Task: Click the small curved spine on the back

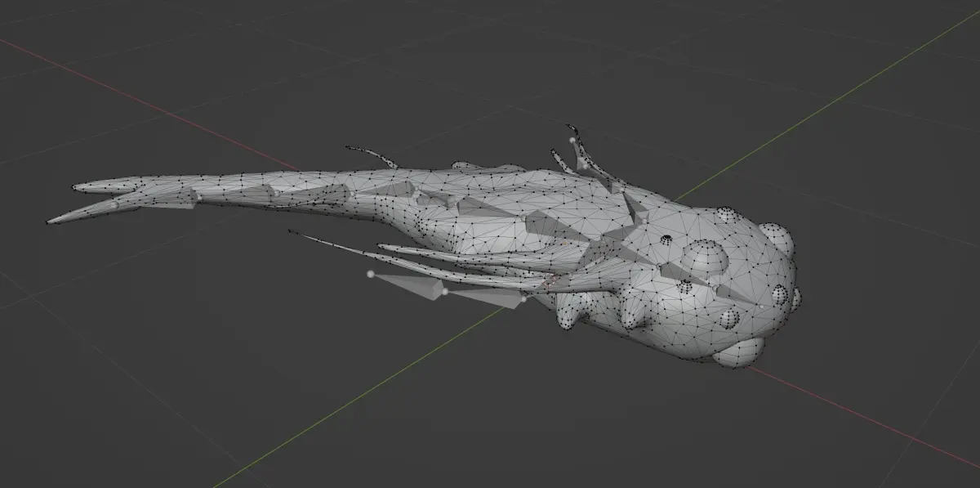Action: (x=372, y=155)
